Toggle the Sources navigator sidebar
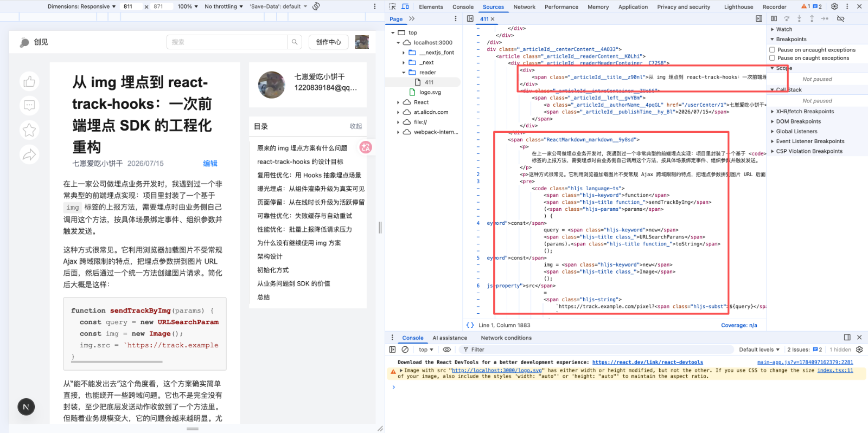Screen dimensions: 868x433 (470, 18)
